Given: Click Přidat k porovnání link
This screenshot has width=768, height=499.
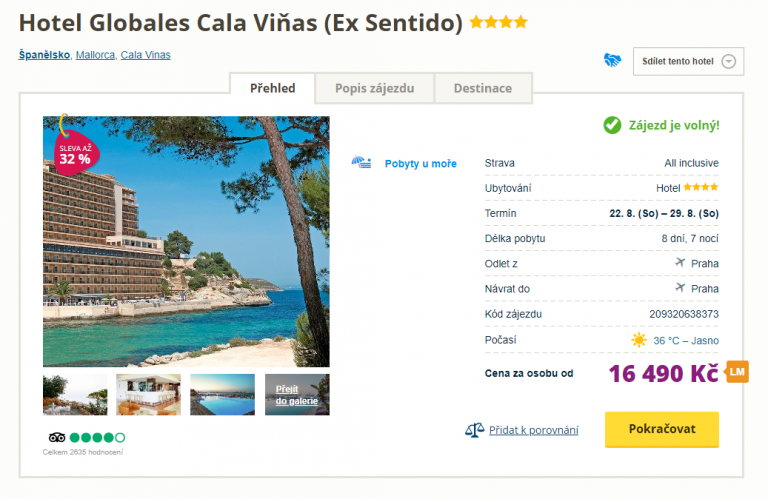Looking at the screenshot, I should point(534,430).
